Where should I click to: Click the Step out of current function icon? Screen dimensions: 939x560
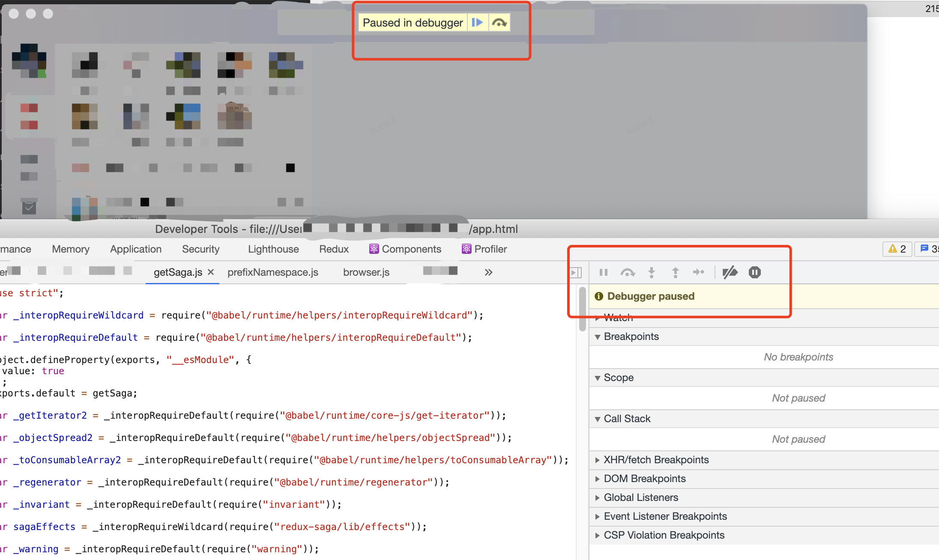(675, 272)
